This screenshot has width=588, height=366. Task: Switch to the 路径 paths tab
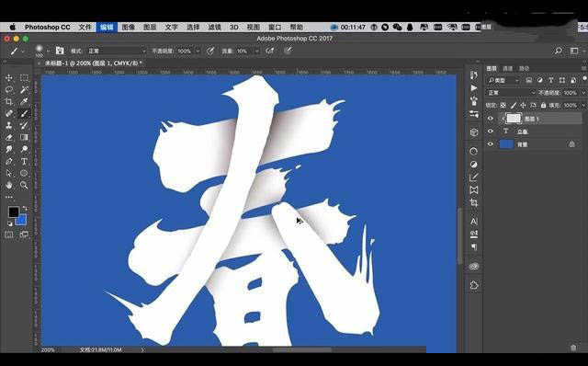pyautogui.click(x=524, y=68)
